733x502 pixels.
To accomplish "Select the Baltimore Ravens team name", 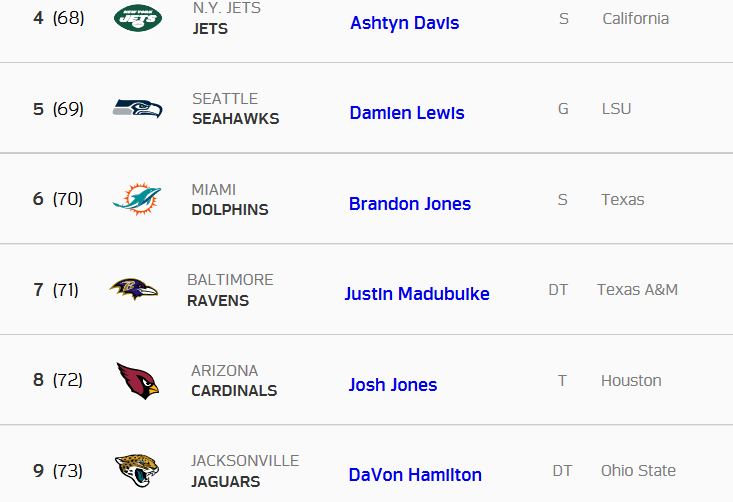I will (x=230, y=290).
